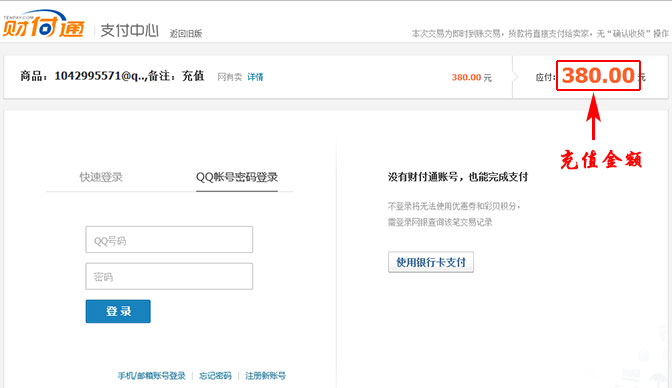Screen dimensions: 672x388
Task: Click the blue 登录 button
Action: 118,311
